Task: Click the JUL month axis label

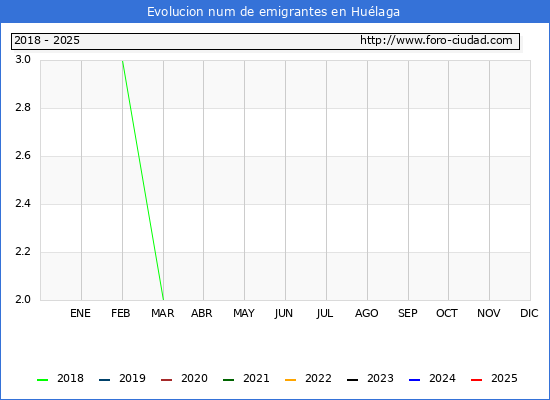Action: coord(325,313)
